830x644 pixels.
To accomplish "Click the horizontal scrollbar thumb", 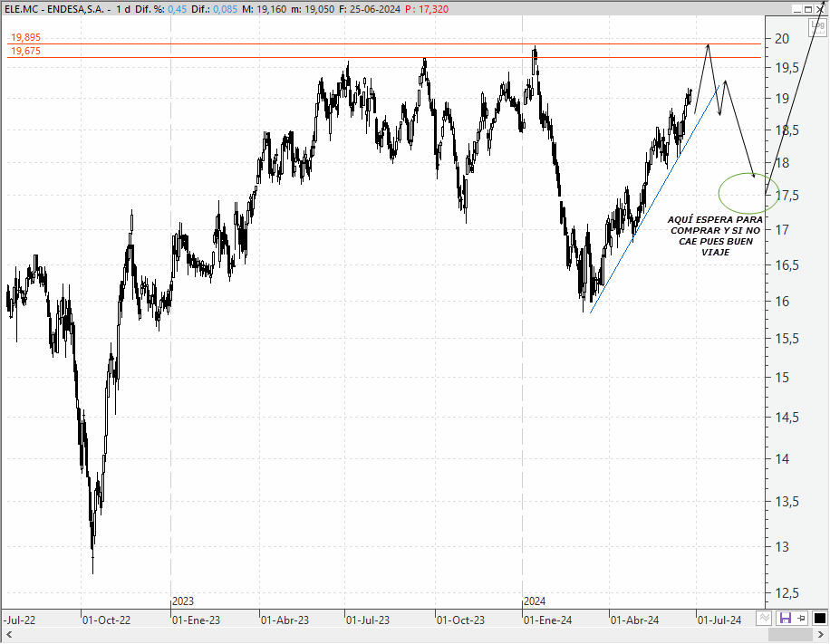I will 790,634.
